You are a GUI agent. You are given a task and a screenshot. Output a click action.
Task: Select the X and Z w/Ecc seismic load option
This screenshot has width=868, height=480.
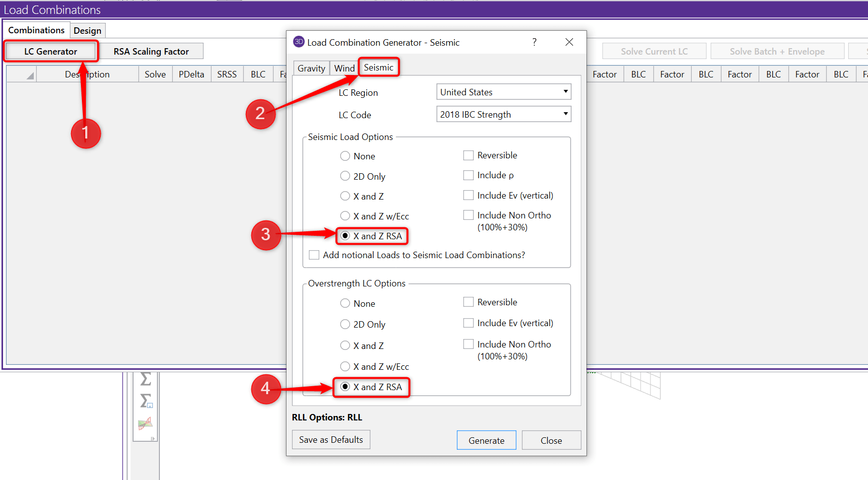345,216
